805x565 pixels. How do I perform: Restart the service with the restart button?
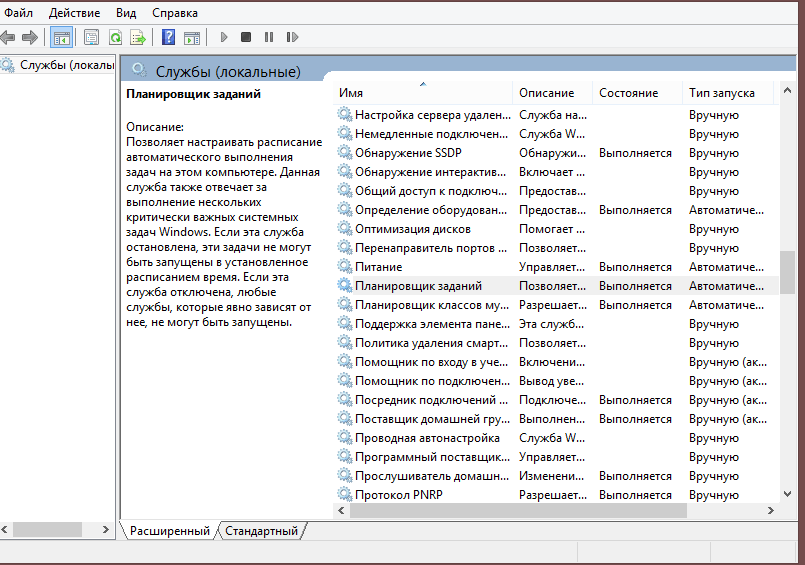[292, 37]
